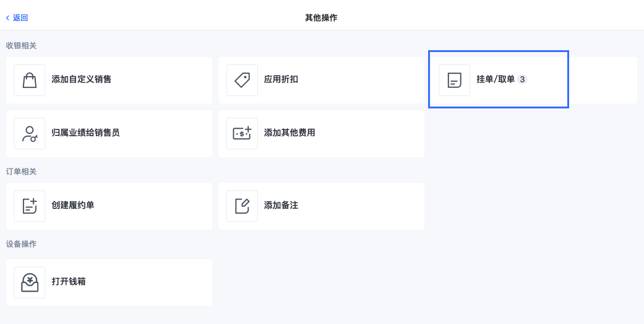Image resolution: width=644 pixels, height=324 pixels.
Task: Click the 添加备注 text
Action: click(281, 205)
